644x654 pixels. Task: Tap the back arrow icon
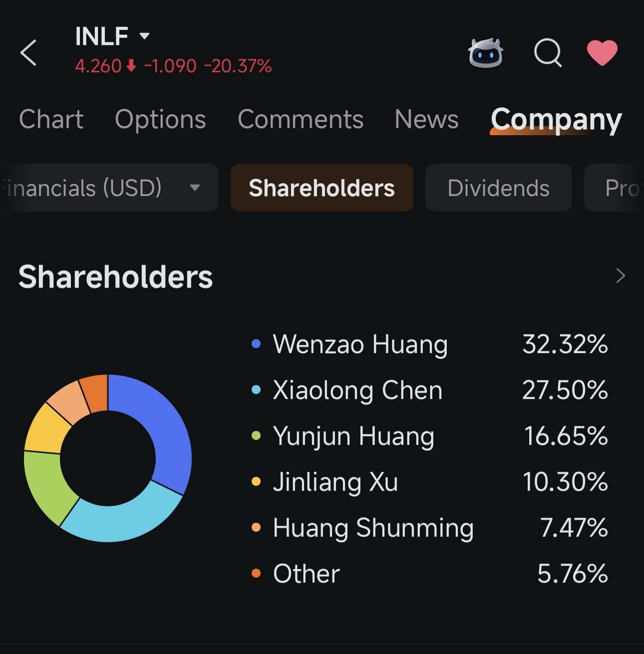(x=28, y=52)
